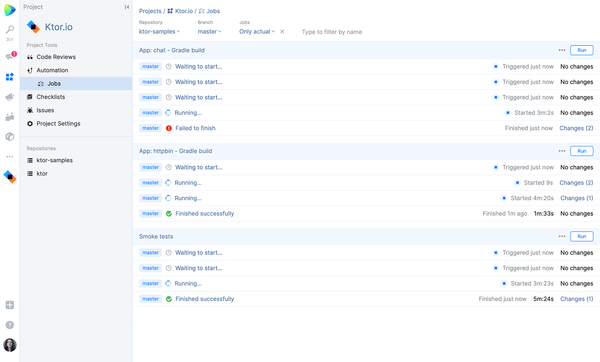Open httpbin Waiting to start run
The height and width of the screenshot is (362, 600).
pyautogui.click(x=199, y=168)
